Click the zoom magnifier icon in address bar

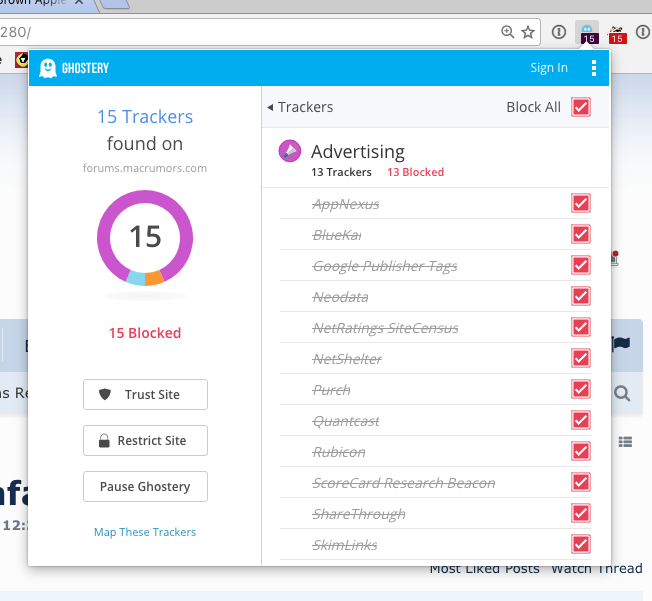(x=508, y=32)
